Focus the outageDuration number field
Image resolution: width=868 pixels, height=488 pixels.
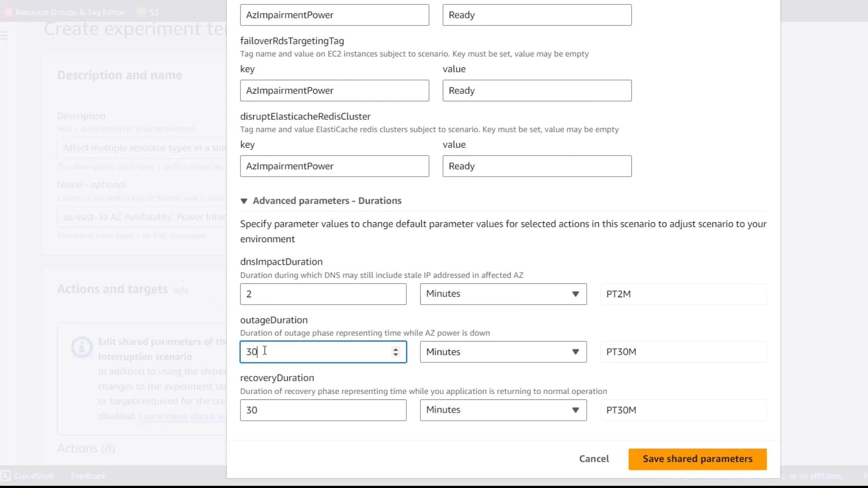pyautogui.click(x=316, y=352)
